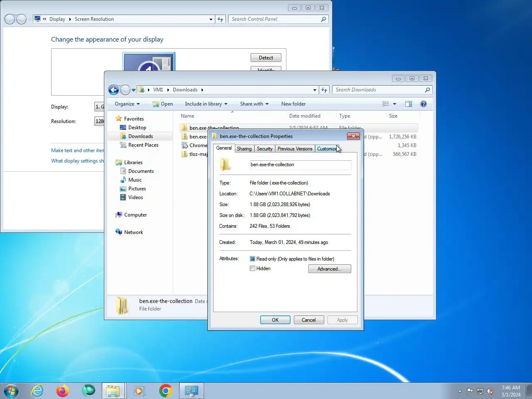This screenshot has height=399, width=532.
Task: Cancel the Properties dialog
Action: [x=309, y=320]
